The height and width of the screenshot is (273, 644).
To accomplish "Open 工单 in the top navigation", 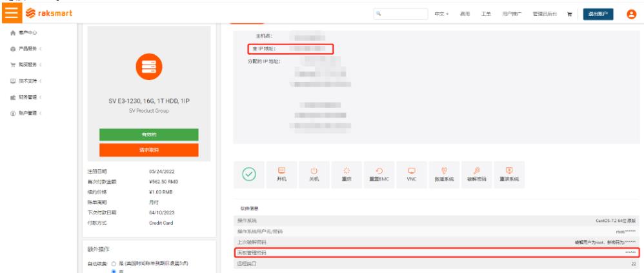I will click(487, 14).
